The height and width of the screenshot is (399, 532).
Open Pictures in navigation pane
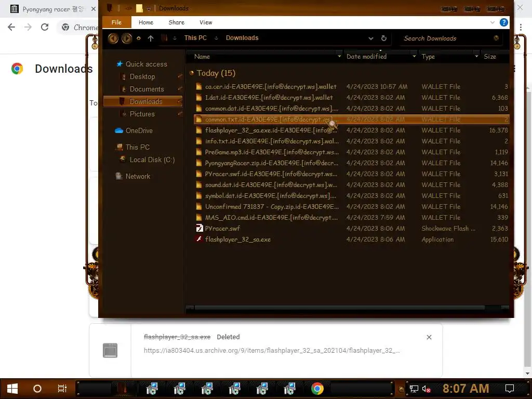142,114
